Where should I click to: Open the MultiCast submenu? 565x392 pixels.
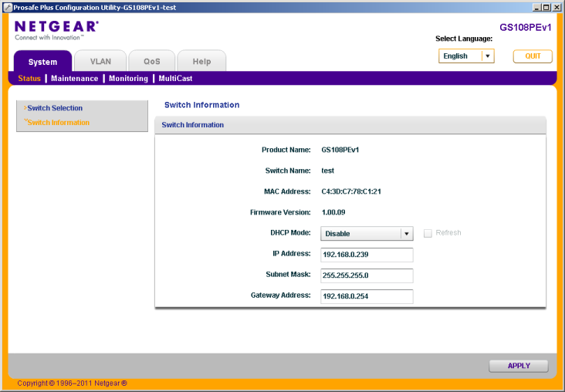point(175,78)
